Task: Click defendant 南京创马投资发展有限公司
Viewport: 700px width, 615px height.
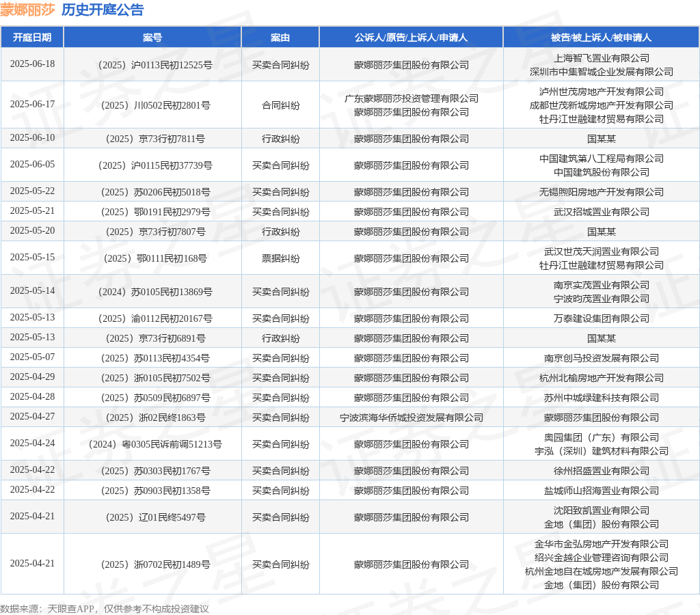Action: pyautogui.click(x=602, y=358)
